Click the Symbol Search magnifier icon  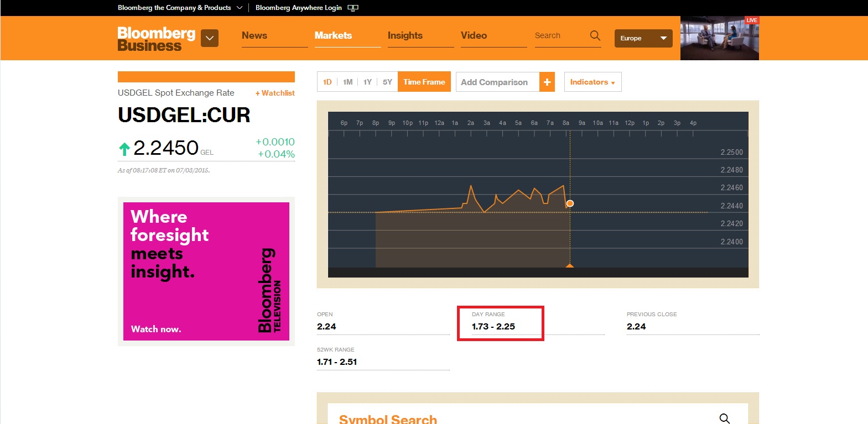click(x=725, y=418)
